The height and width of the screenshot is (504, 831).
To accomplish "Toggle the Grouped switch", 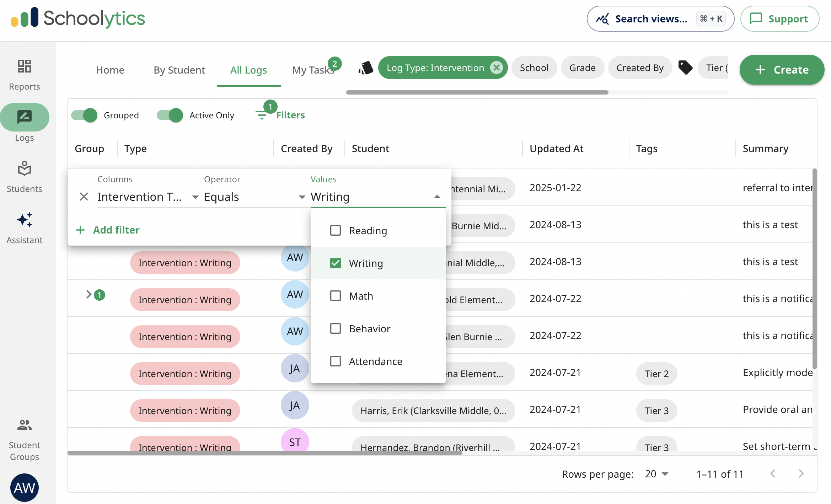I will [x=84, y=115].
